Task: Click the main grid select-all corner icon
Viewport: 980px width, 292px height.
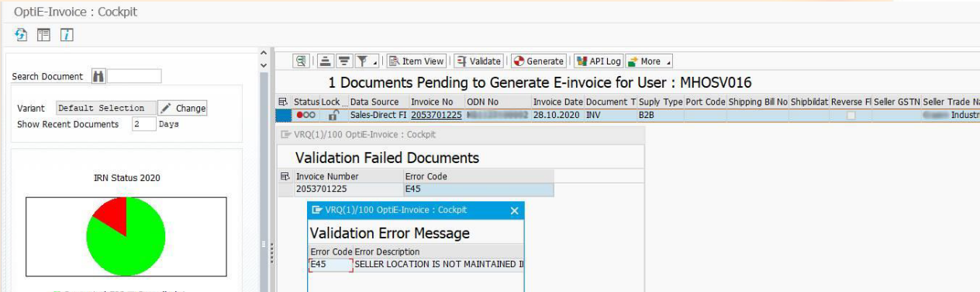Action: pyautogui.click(x=284, y=103)
